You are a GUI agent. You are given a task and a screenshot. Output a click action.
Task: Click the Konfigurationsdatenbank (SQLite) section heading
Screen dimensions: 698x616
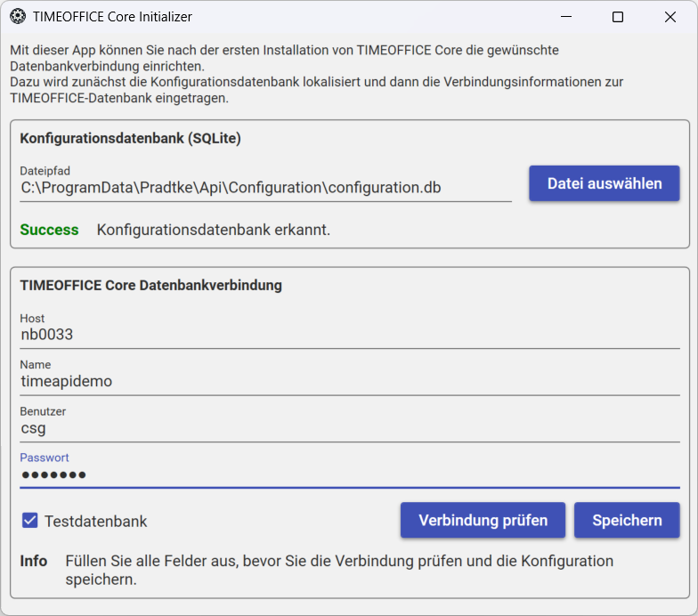(130, 139)
